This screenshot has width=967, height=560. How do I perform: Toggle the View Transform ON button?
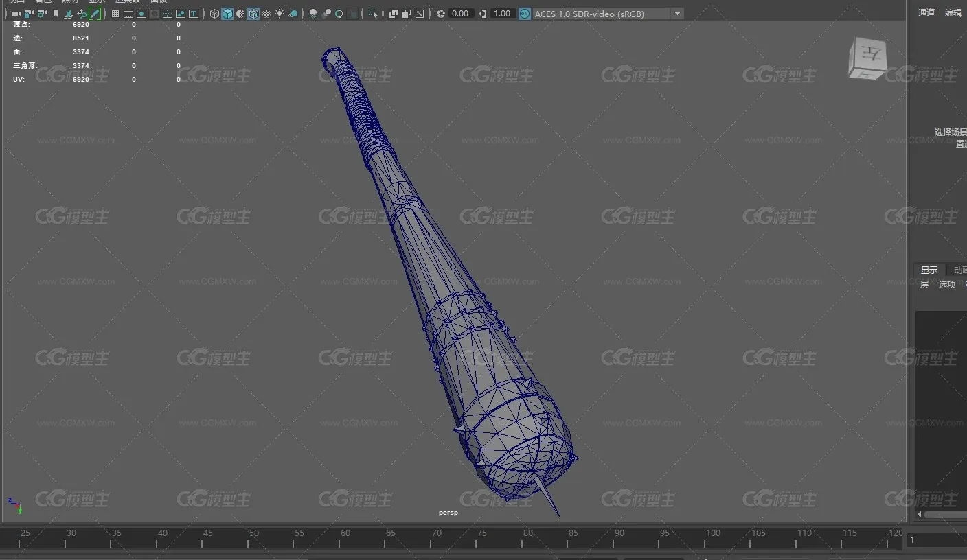[x=525, y=14]
